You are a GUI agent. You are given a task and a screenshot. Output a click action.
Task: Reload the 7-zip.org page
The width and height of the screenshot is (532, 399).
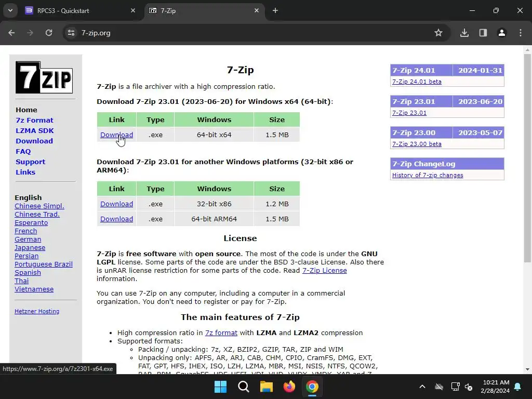[49, 33]
